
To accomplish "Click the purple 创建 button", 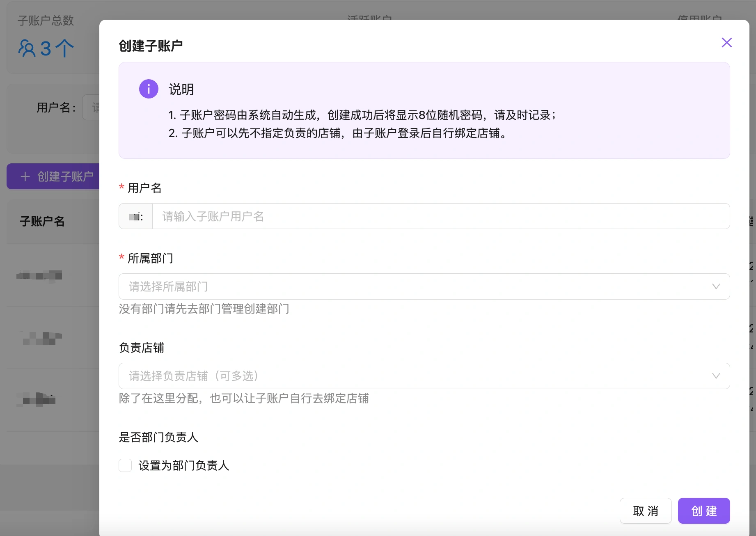I will (704, 511).
